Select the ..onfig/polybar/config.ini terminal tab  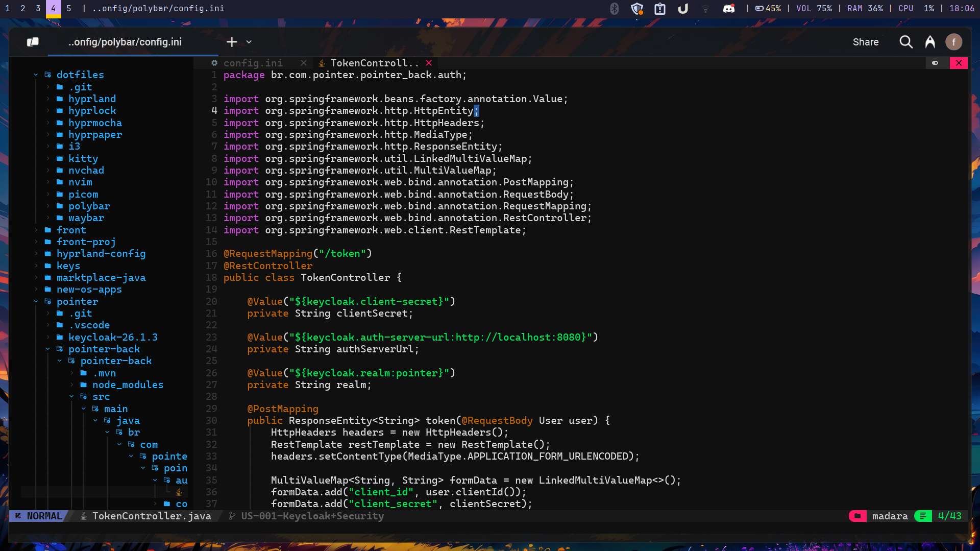(125, 42)
